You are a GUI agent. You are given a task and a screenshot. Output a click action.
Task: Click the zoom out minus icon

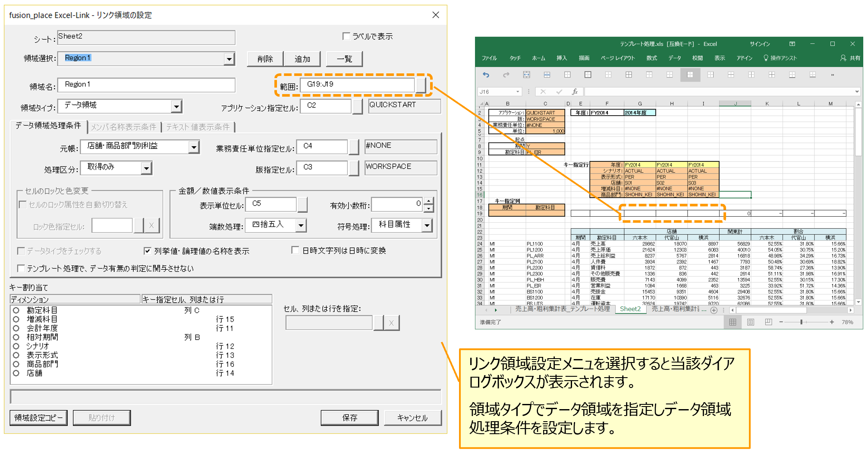pos(781,322)
